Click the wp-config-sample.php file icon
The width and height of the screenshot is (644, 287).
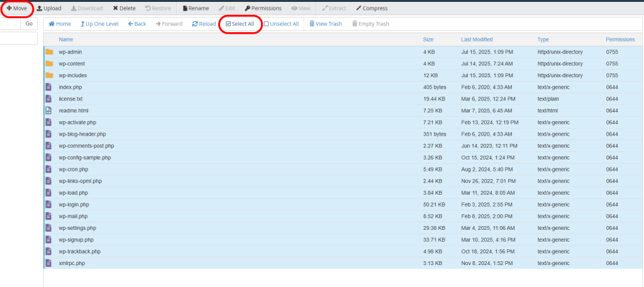coord(48,158)
